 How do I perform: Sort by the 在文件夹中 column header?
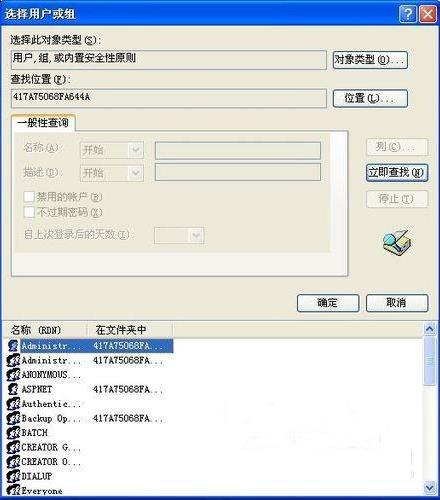tap(130, 330)
